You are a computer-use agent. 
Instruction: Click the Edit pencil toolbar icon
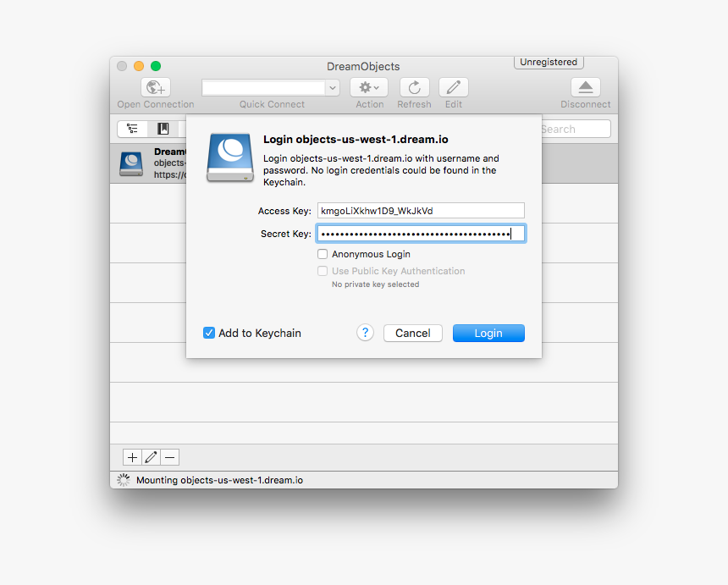454,87
